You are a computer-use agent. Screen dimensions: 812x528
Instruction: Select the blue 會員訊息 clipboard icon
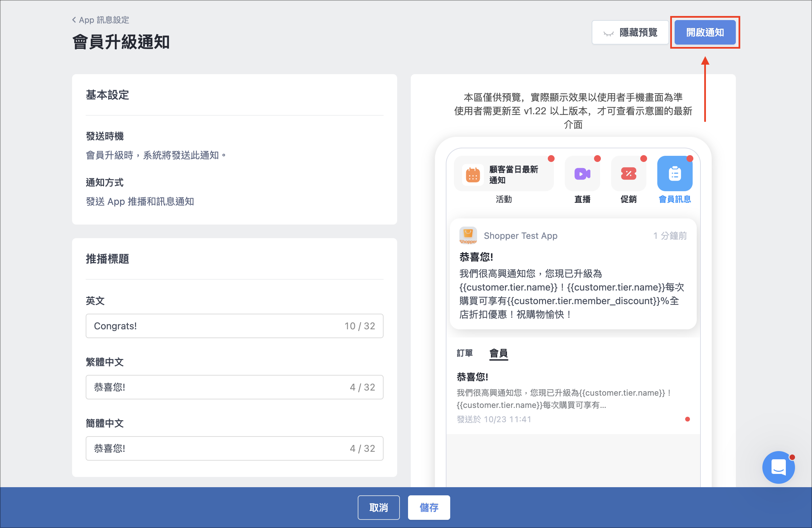pos(675,174)
